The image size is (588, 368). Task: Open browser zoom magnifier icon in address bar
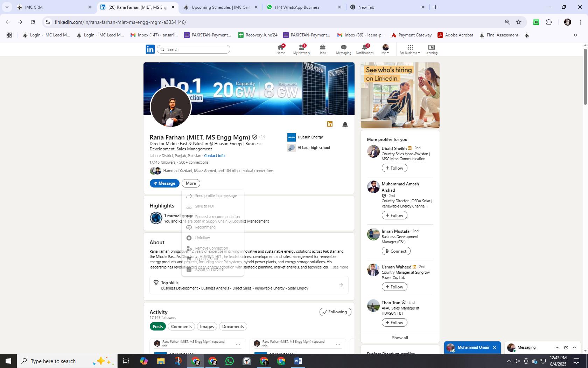507,22
